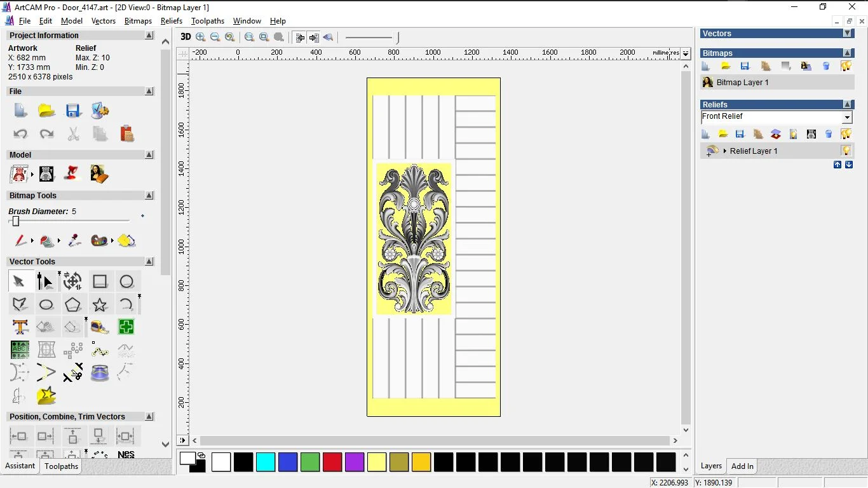868x488 pixels.
Task: Select Bitmap Layer 1 in Bitmaps list
Action: pyautogui.click(x=742, y=83)
